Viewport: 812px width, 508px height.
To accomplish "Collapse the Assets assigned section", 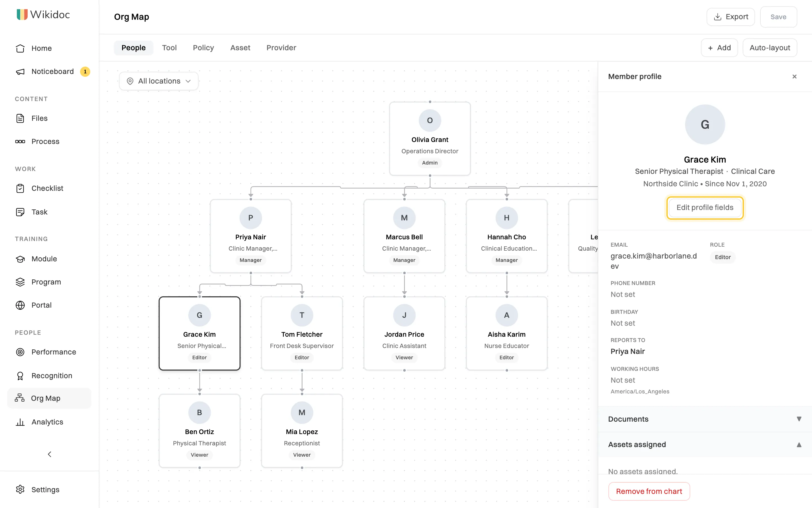I will (x=705, y=444).
